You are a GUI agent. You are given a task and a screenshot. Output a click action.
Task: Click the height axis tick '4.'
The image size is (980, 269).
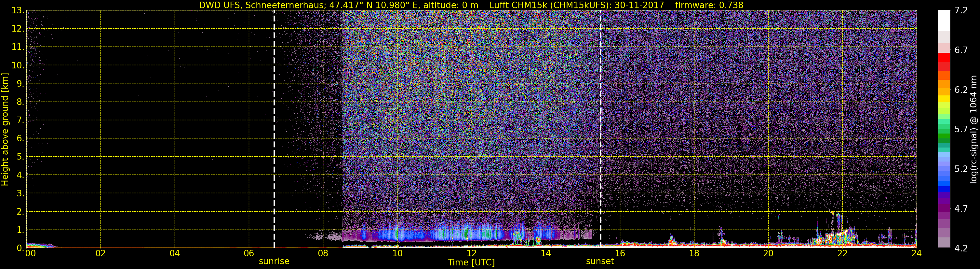(x=20, y=175)
